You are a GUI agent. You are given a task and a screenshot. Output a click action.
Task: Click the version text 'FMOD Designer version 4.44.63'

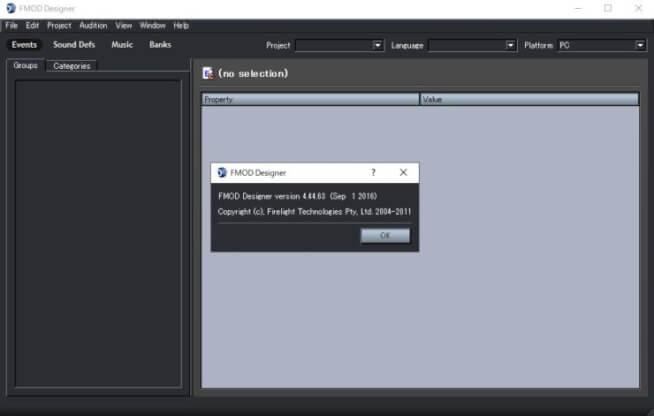(272, 196)
